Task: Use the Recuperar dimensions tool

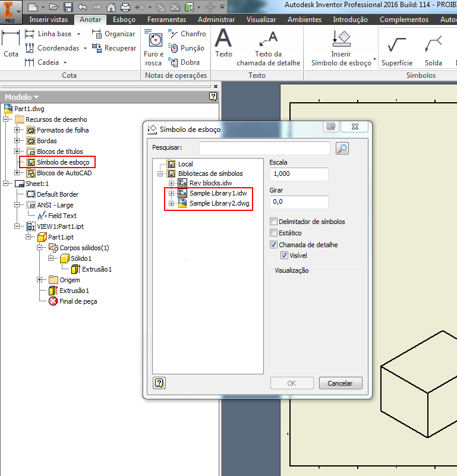Action: click(x=114, y=48)
